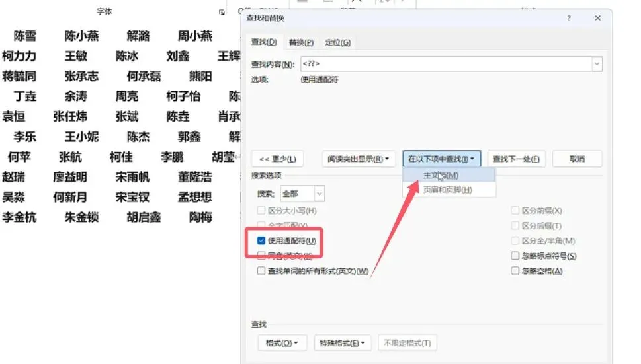Open the 格式(O) dropdown button
The width and height of the screenshot is (641, 364).
281,343
